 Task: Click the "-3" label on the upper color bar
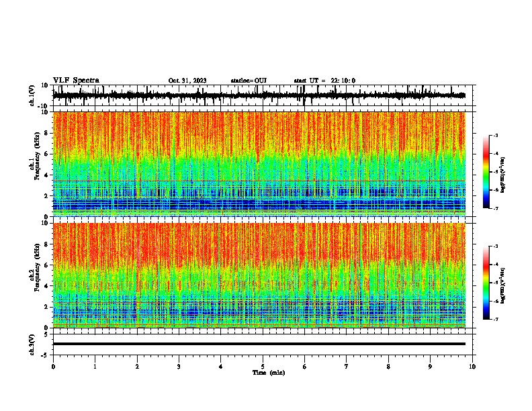click(495, 135)
